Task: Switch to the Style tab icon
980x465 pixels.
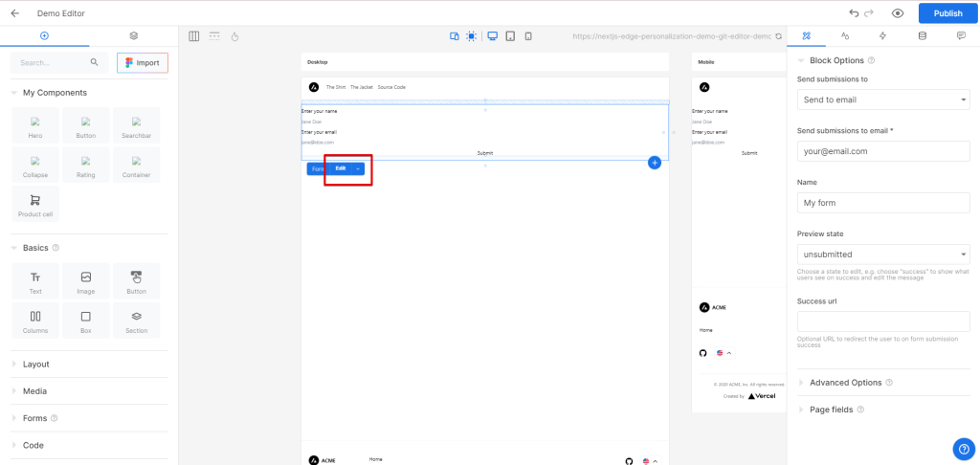Action: pos(845,36)
